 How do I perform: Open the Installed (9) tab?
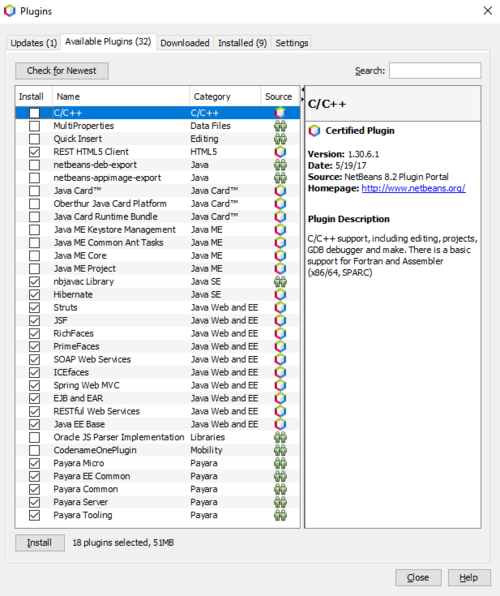[242, 43]
